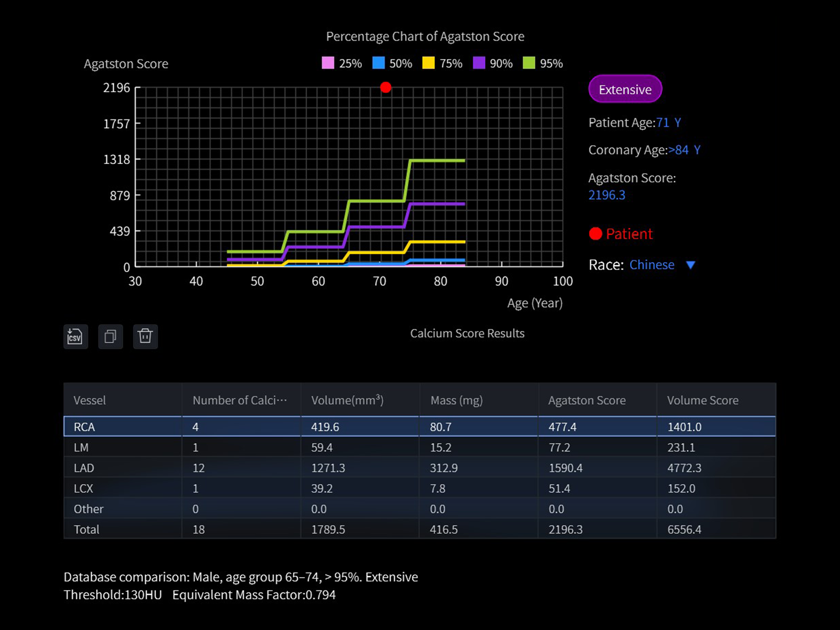Select the Total row
Viewport: 840px width, 630px height.
[x=420, y=529]
